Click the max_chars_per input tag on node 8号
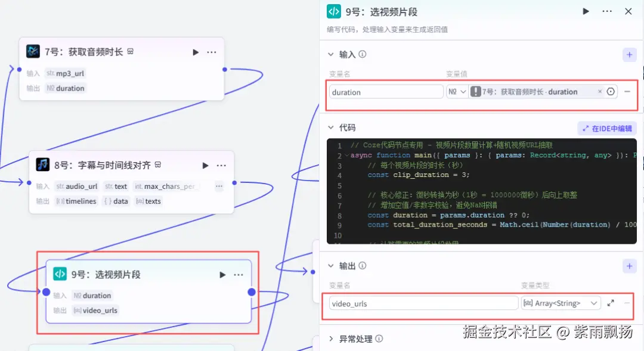The height and width of the screenshot is (351, 644). tap(166, 187)
